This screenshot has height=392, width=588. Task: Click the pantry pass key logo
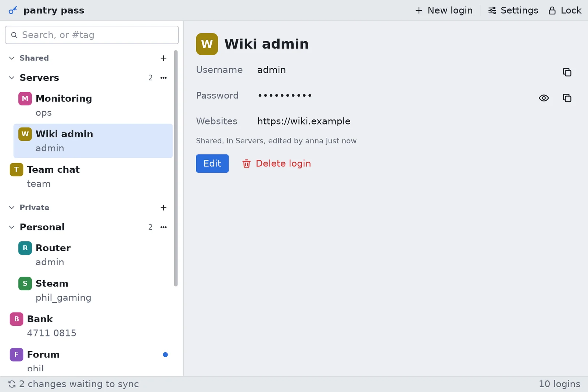[x=13, y=10]
